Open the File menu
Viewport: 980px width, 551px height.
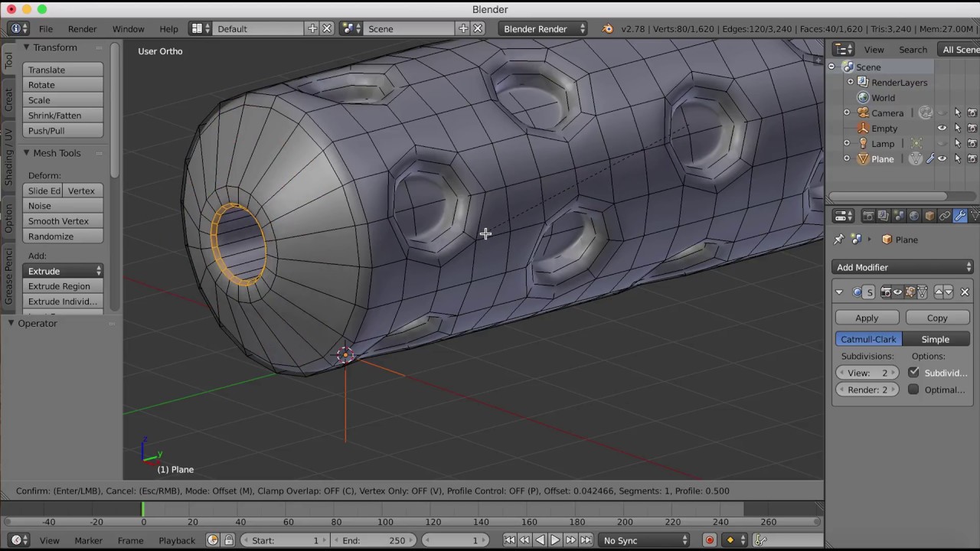(46, 28)
